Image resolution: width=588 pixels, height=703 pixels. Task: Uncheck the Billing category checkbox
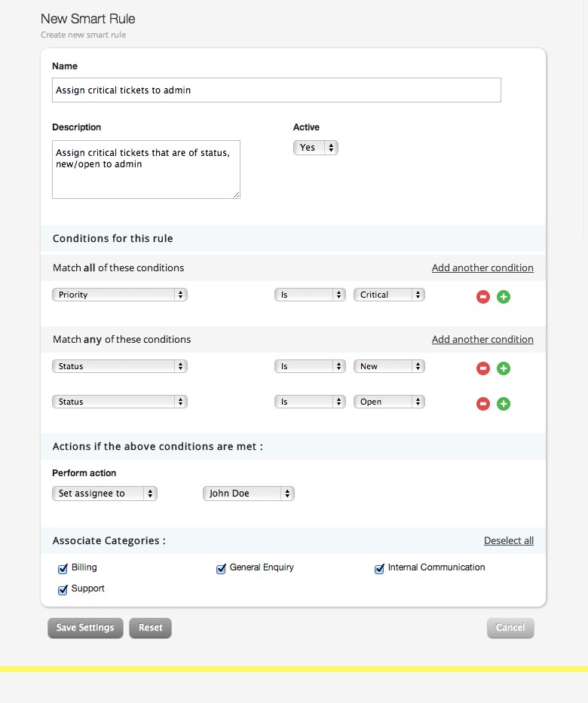click(63, 569)
